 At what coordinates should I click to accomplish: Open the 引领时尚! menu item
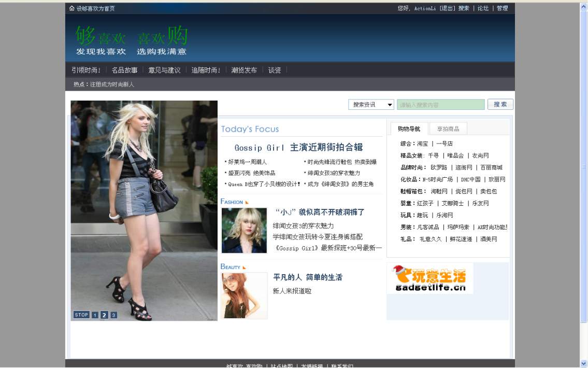pos(86,70)
